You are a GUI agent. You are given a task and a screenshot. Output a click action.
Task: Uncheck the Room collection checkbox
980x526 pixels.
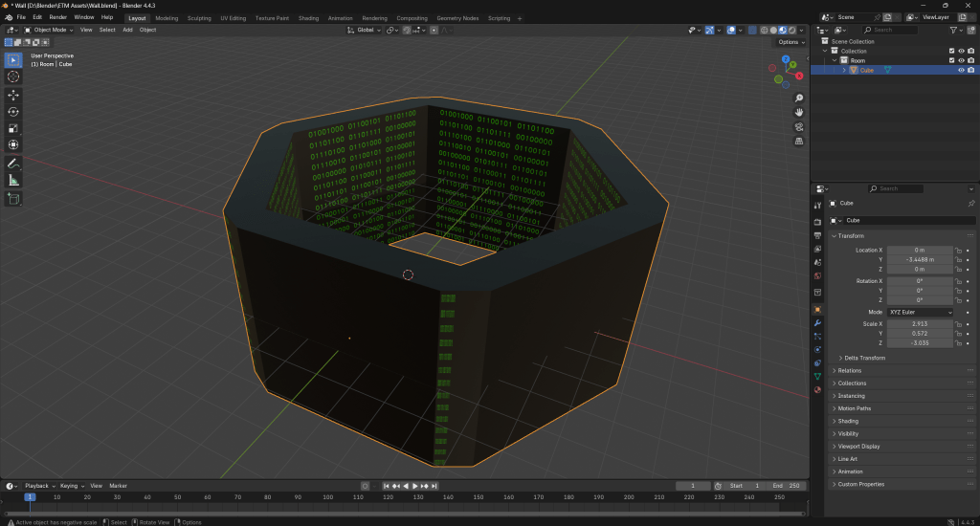point(950,60)
